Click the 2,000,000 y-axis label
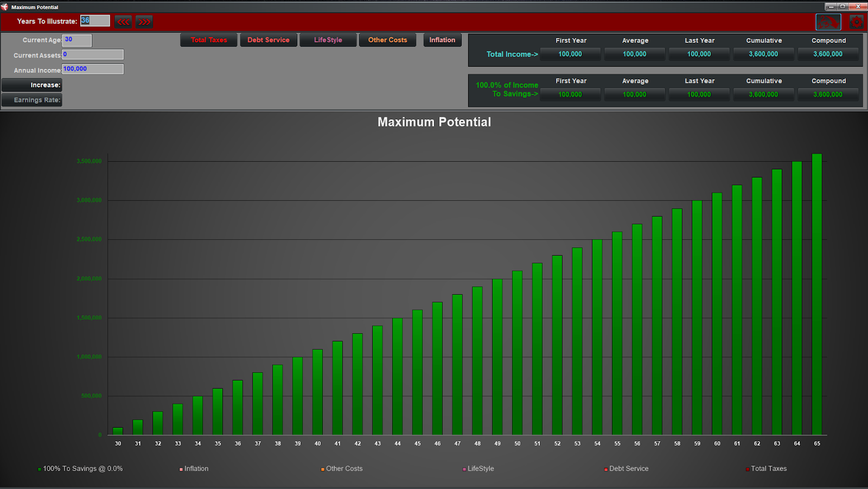868x489 pixels. (89, 278)
